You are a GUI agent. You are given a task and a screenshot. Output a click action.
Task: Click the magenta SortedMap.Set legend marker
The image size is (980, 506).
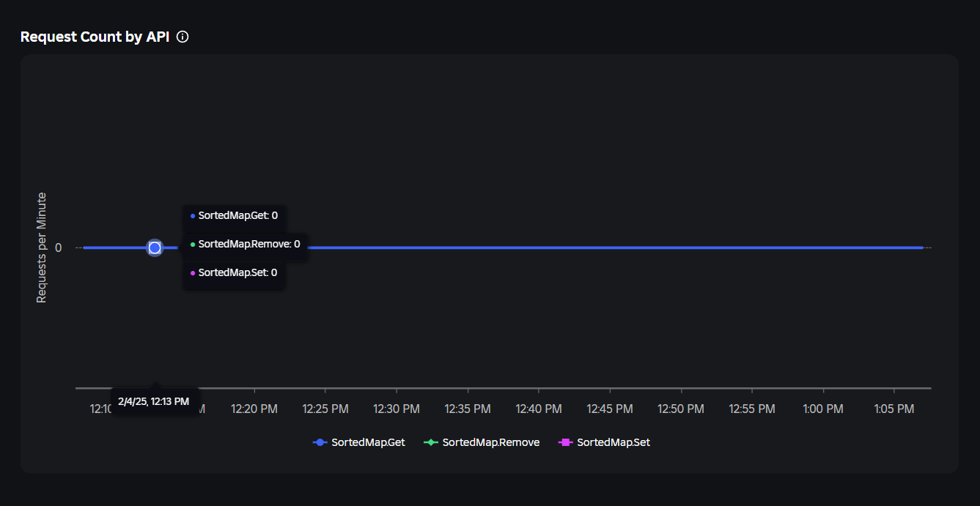[x=566, y=442]
